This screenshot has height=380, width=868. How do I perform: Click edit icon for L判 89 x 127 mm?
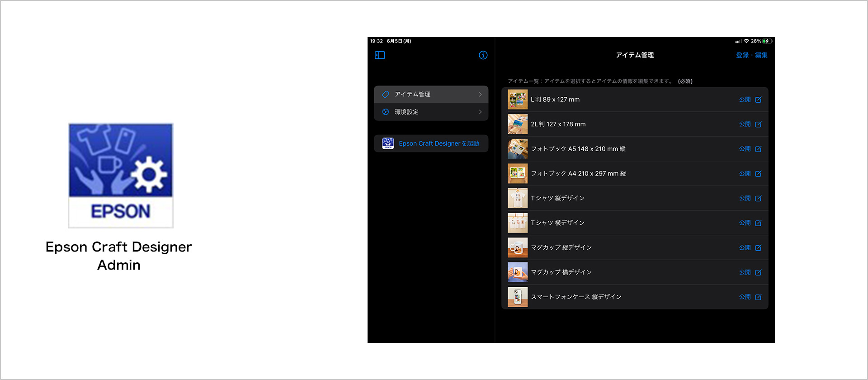pos(758,100)
